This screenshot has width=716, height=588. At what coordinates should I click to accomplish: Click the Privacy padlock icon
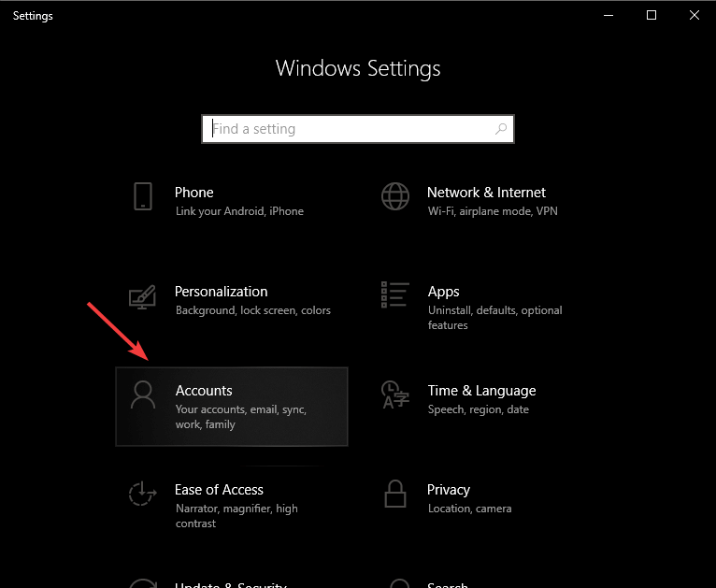395,494
